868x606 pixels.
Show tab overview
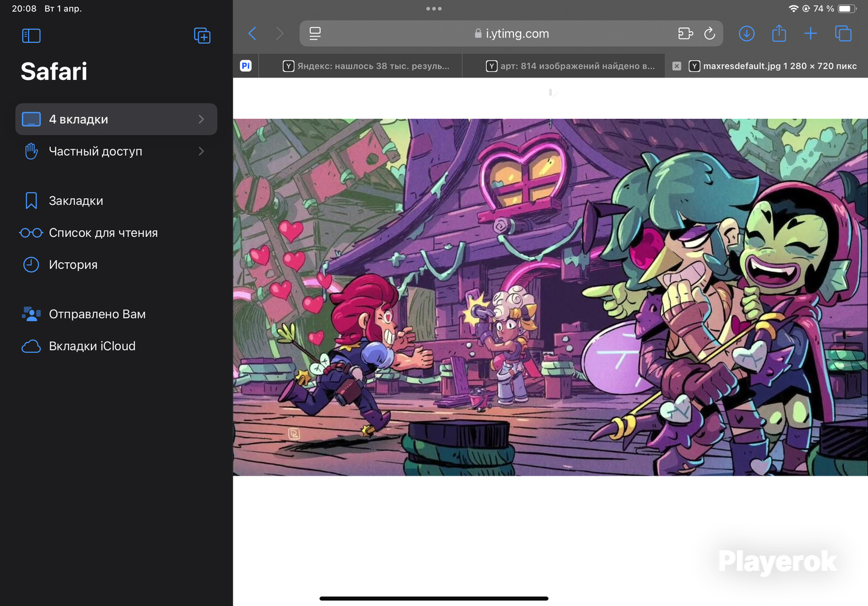point(843,33)
